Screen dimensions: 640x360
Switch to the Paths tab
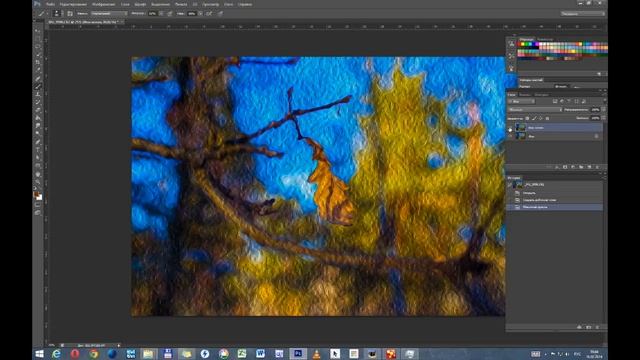click(542, 95)
